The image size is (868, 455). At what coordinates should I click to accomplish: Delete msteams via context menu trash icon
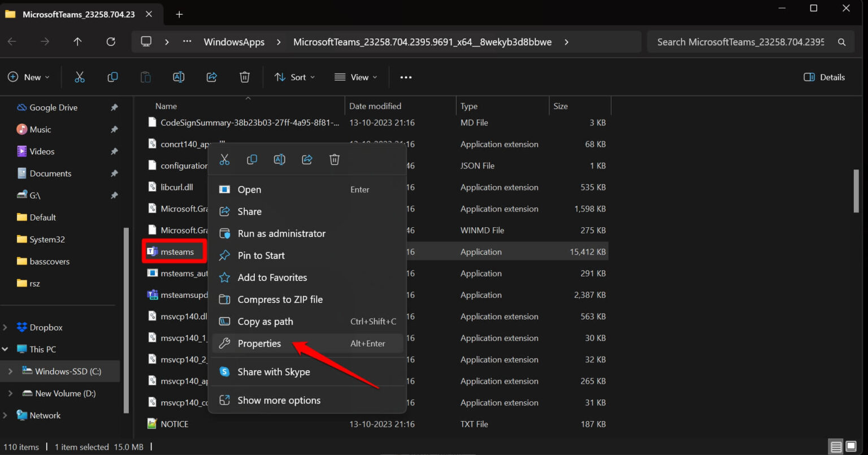(334, 159)
